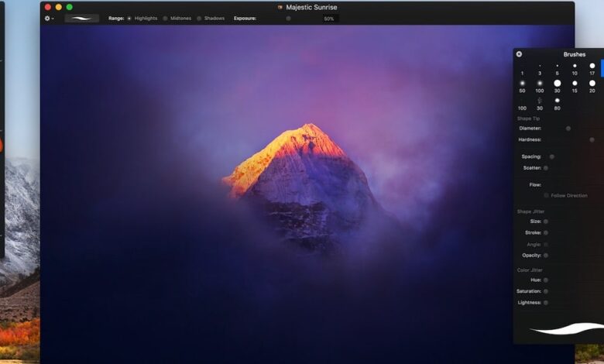Image resolution: width=604 pixels, height=364 pixels.
Task: Click the Exposure 50% value field
Action: tap(329, 18)
